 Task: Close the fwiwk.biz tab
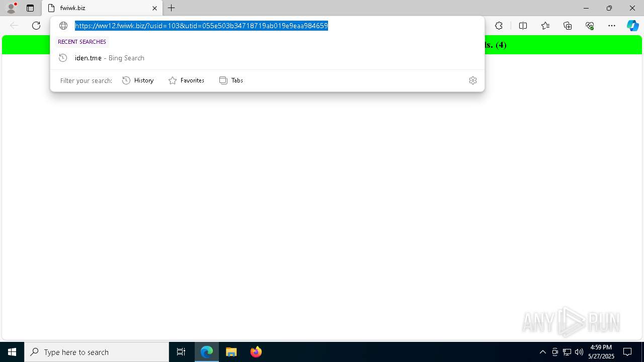pyautogui.click(x=154, y=8)
